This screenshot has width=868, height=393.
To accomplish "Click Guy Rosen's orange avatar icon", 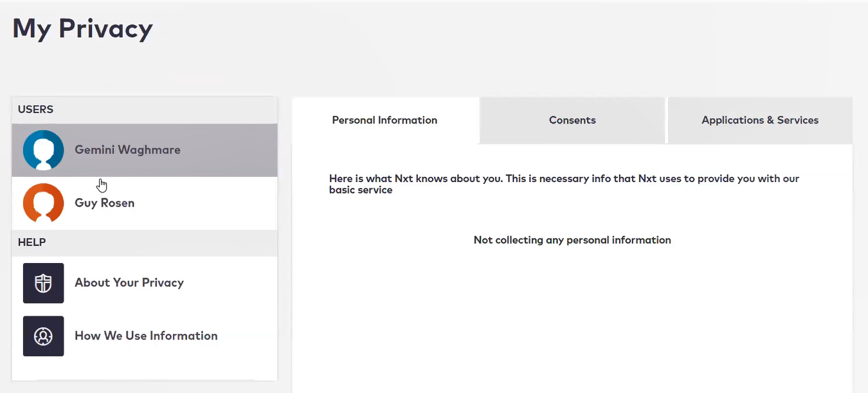I will [x=43, y=203].
